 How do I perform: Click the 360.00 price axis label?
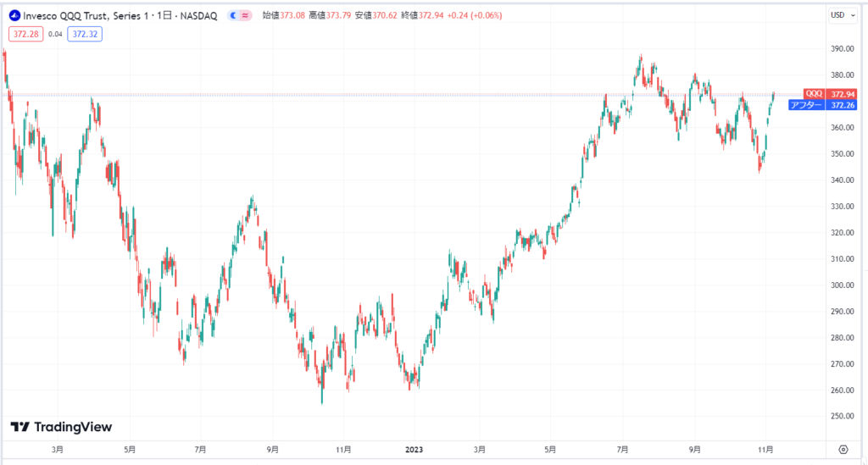click(842, 128)
